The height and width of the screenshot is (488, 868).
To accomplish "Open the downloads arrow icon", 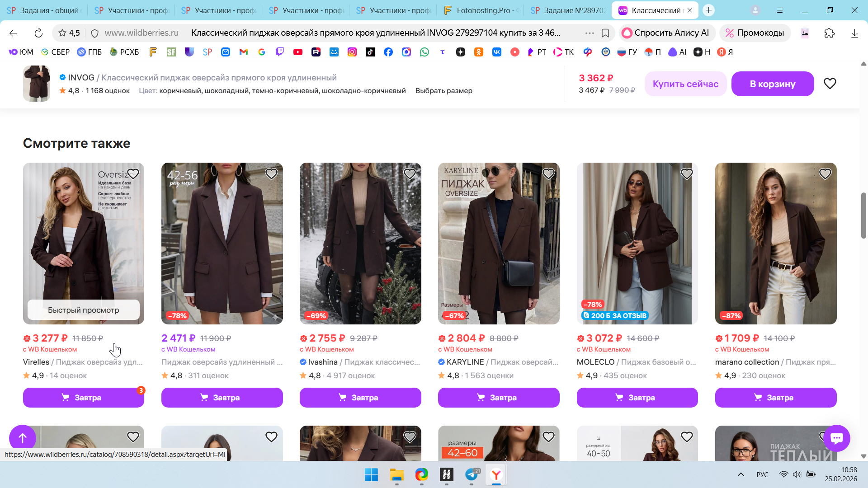I will [854, 33].
